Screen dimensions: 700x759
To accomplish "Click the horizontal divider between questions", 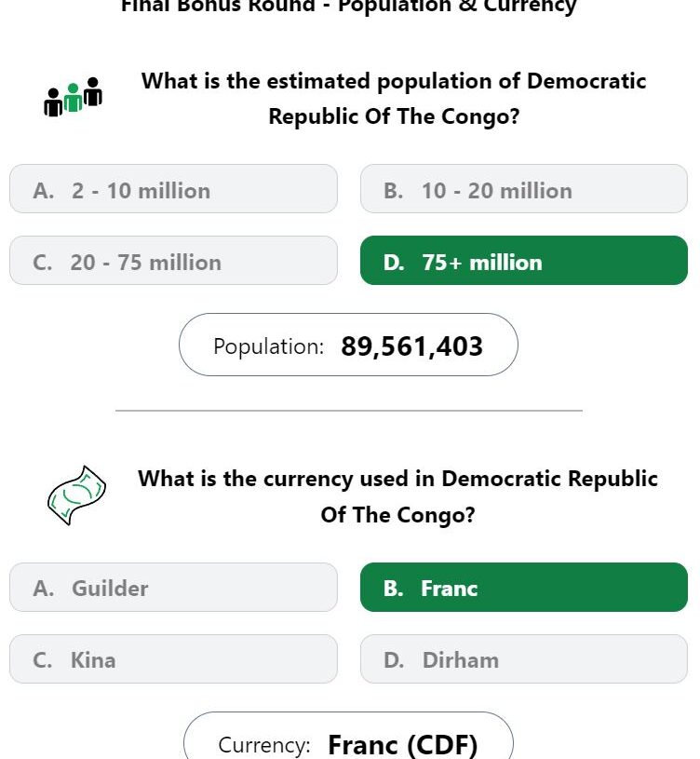I will coord(349,411).
